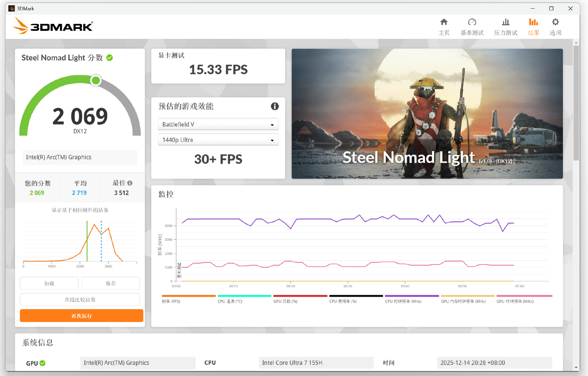Click green validation checkmark next to score title
The width and height of the screenshot is (588, 376).
click(110, 58)
